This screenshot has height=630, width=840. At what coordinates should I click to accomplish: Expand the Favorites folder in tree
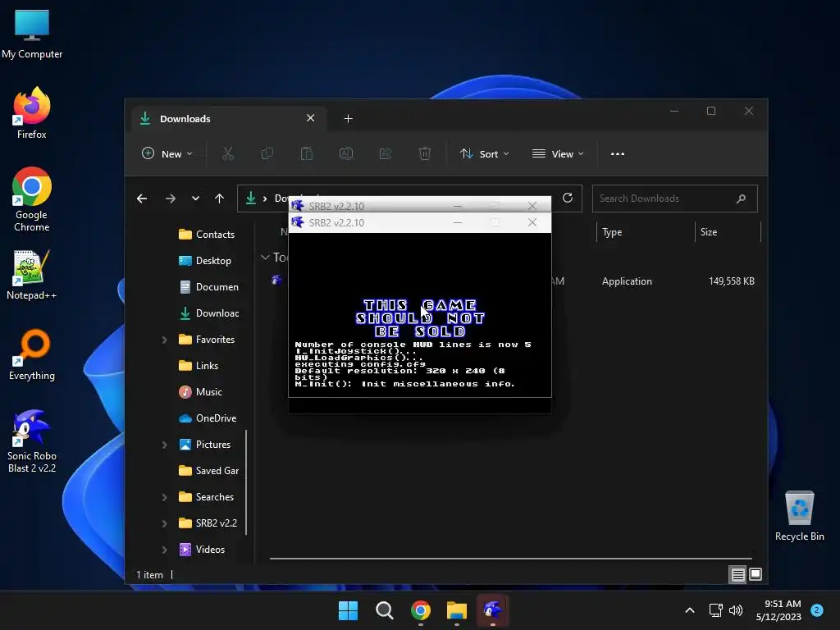tap(164, 340)
